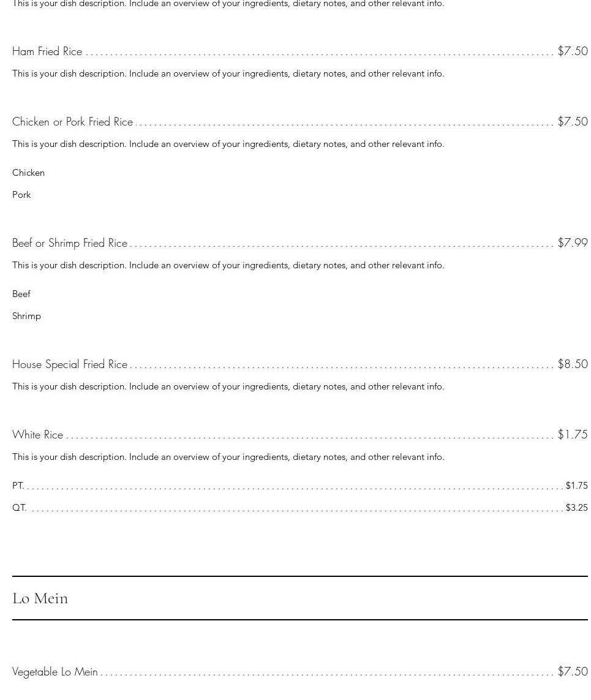Viewport: 591px width, 700px height.
Task: Open the Beef or Shrimp Fried Rice item
Action: (x=70, y=243)
